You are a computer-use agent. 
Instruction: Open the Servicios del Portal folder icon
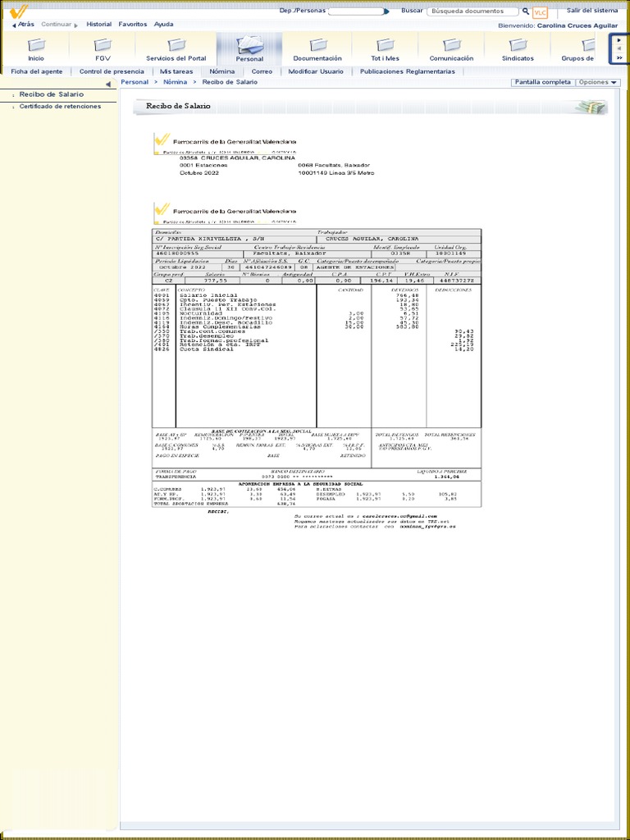click(x=176, y=45)
